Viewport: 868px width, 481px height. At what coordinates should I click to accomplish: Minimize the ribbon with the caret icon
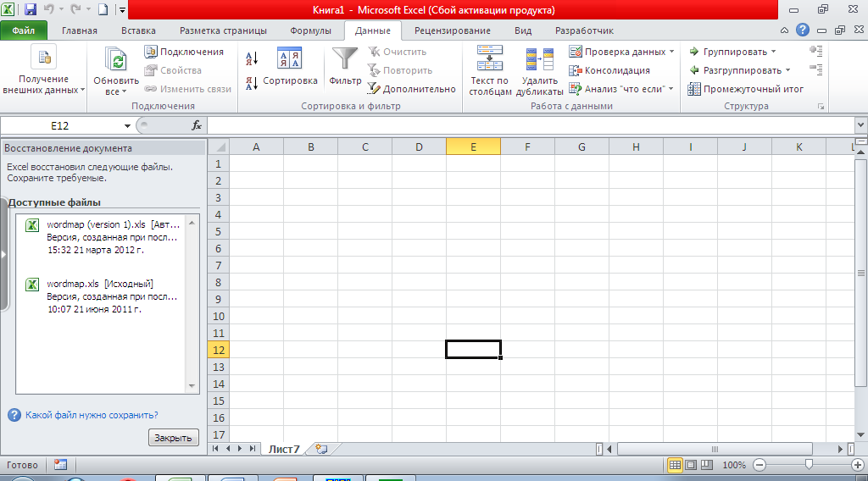coord(784,30)
